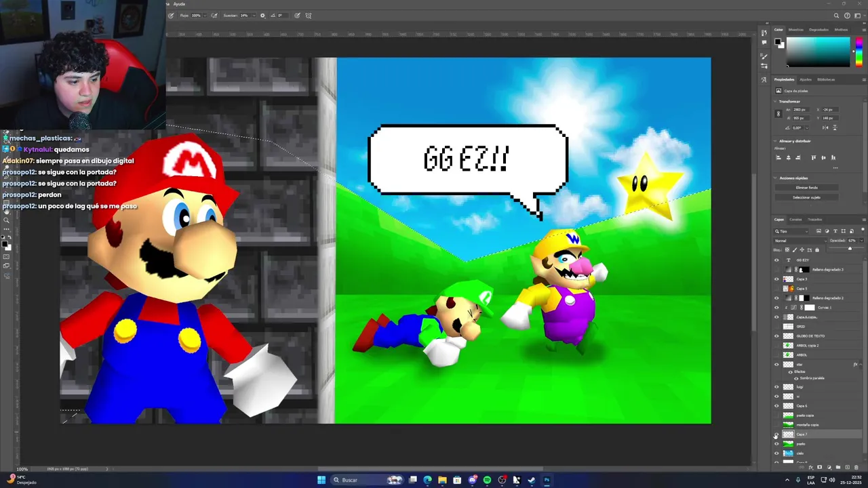Click the adjustment layer filter icon

827,231
